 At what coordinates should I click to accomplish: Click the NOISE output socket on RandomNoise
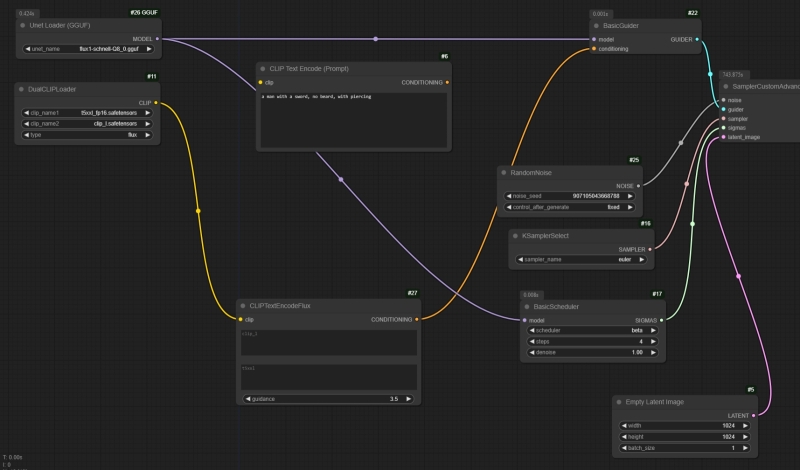639,185
